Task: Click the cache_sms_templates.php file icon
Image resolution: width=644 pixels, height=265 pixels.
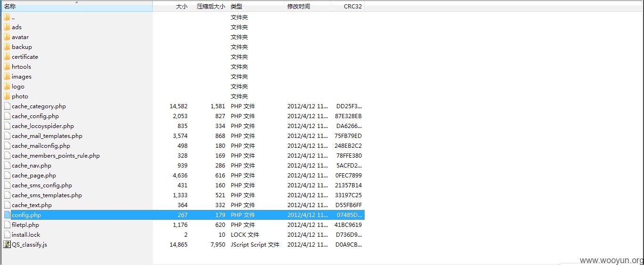Action: (x=7, y=195)
